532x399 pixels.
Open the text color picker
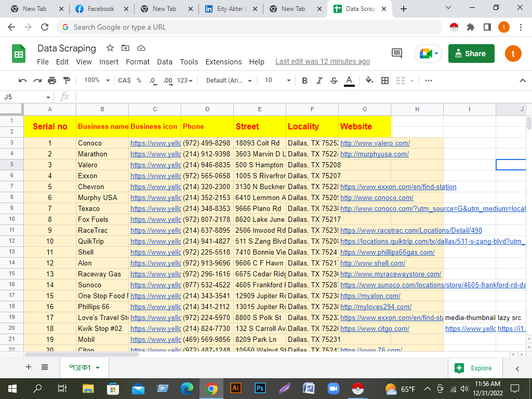click(x=349, y=81)
